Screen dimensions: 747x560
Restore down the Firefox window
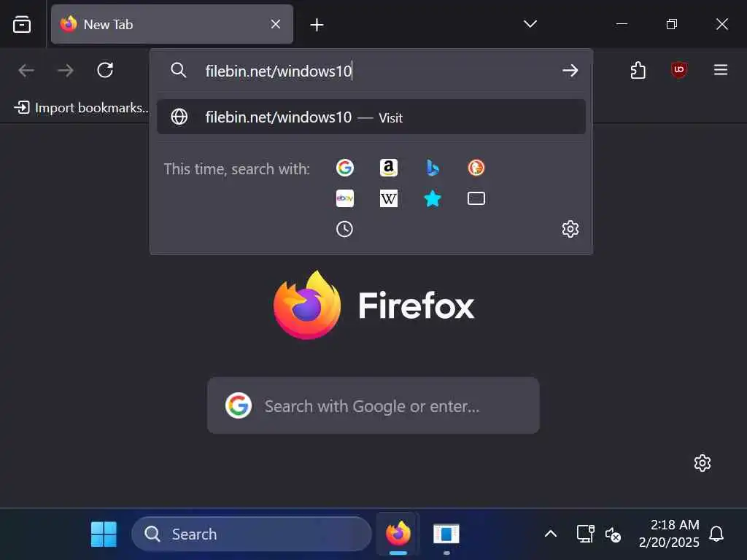[672, 24]
